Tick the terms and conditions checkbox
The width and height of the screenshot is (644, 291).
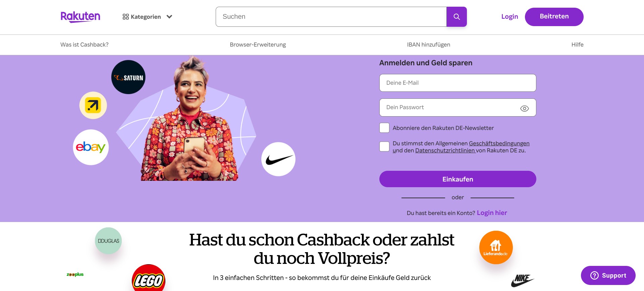[x=384, y=146]
